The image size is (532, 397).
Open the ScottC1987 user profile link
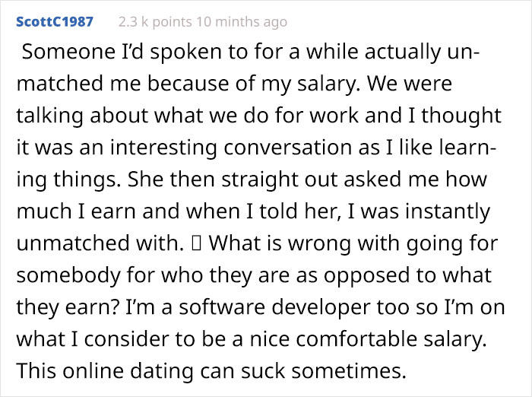click(x=54, y=21)
